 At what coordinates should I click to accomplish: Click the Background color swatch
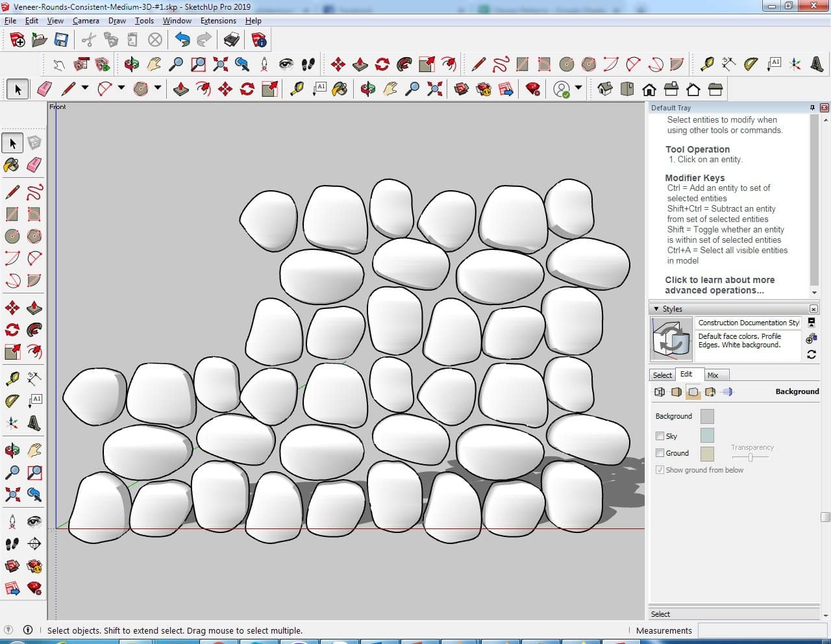point(707,416)
